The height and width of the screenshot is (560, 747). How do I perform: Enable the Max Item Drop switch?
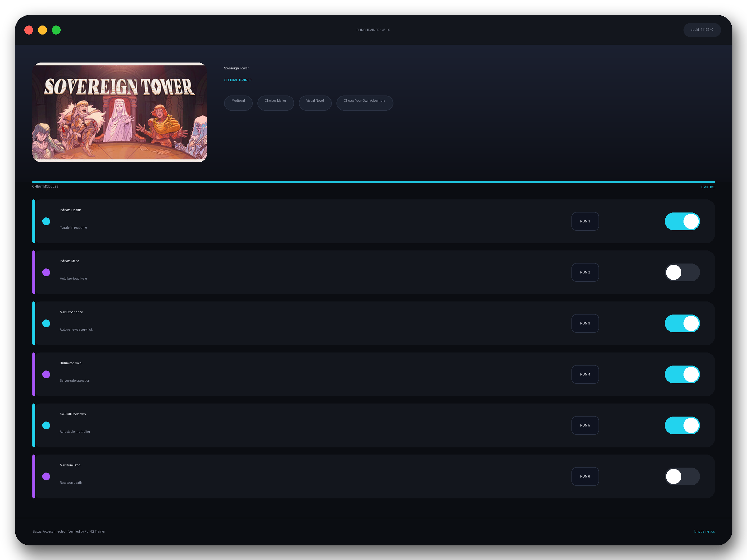click(x=682, y=476)
